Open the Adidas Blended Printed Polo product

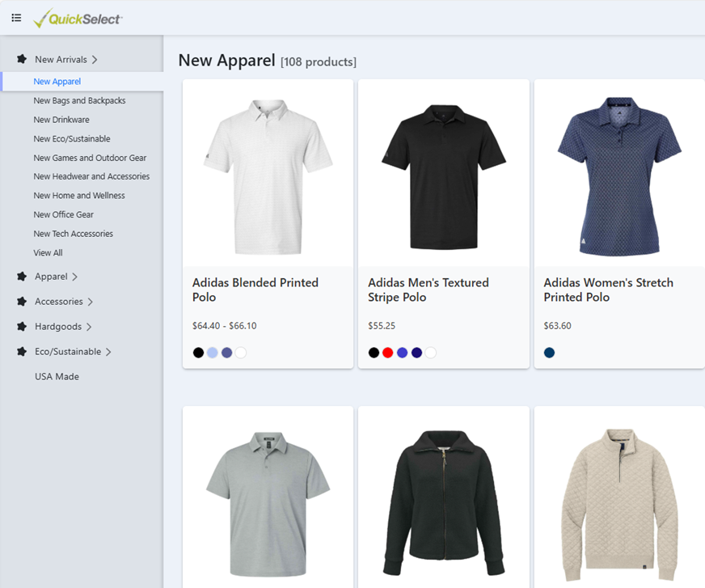(255, 290)
